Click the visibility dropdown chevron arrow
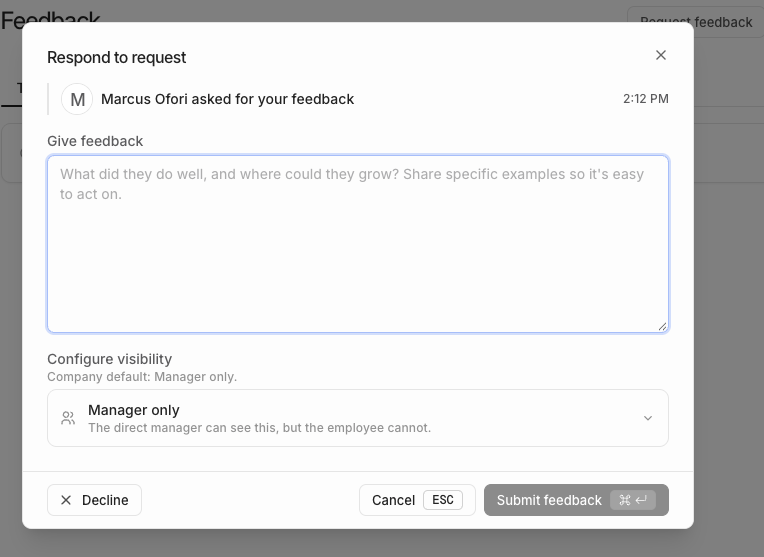 pyautogui.click(x=648, y=418)
